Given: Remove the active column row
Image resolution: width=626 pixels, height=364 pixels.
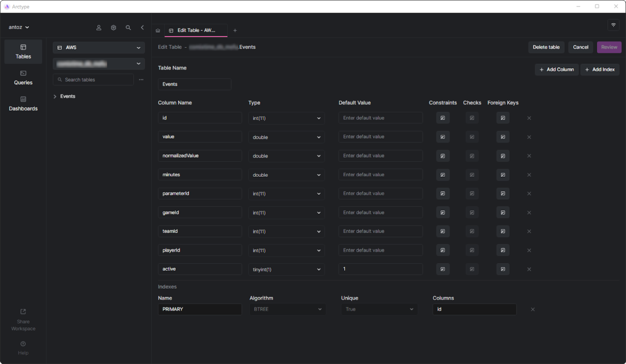Looking at the screenshot, I should pyautogui.click(x=529, y=269).
